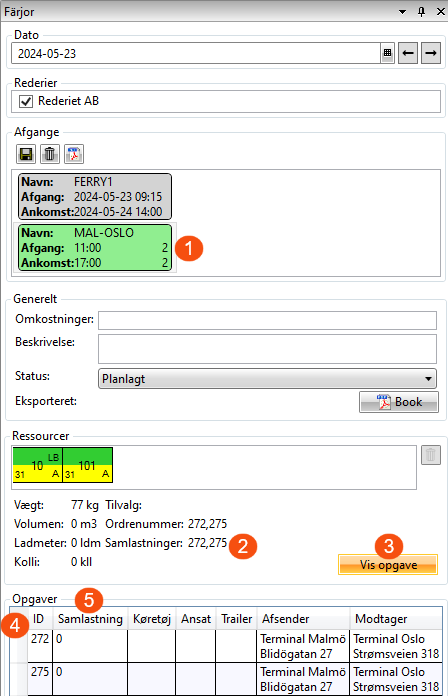Sort by Samlastning column header
This screenshot has height=696, width=448.
(90, 619)
